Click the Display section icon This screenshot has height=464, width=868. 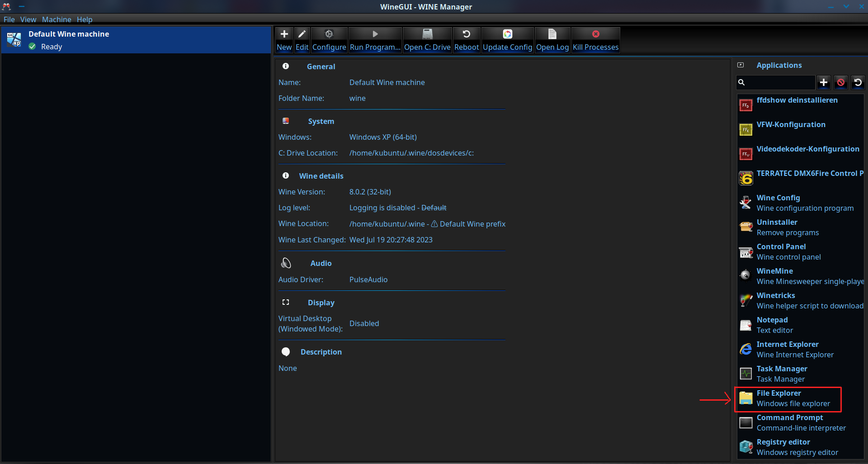(x=286, y=302)
